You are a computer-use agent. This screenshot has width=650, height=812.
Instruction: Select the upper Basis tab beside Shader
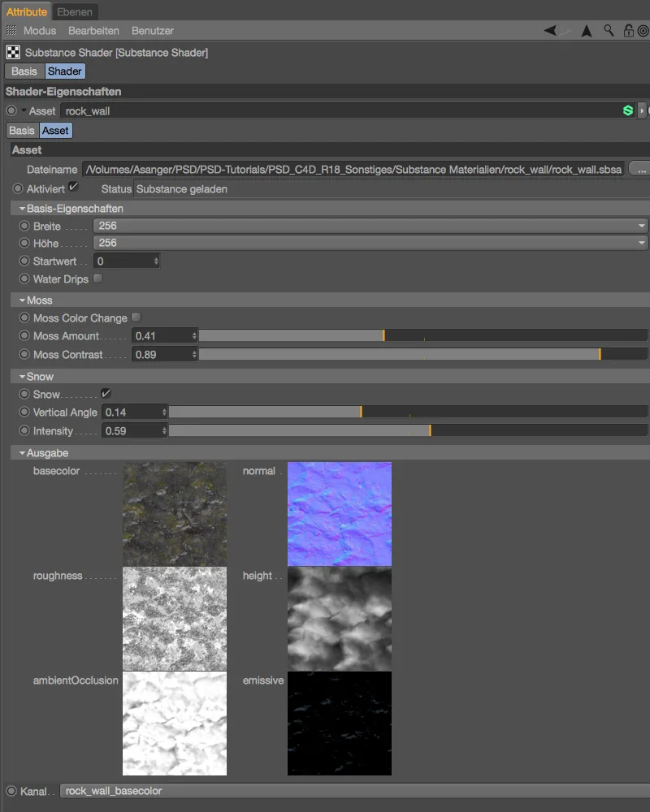(24, 71)
